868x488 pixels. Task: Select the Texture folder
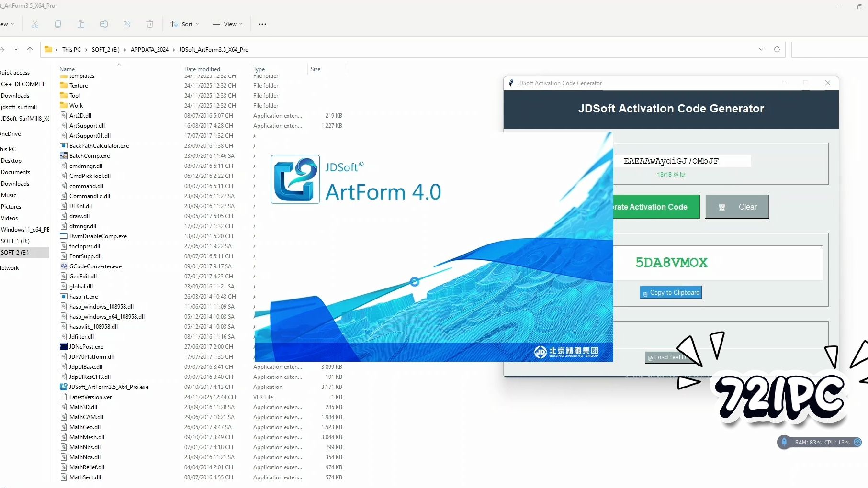79,86
